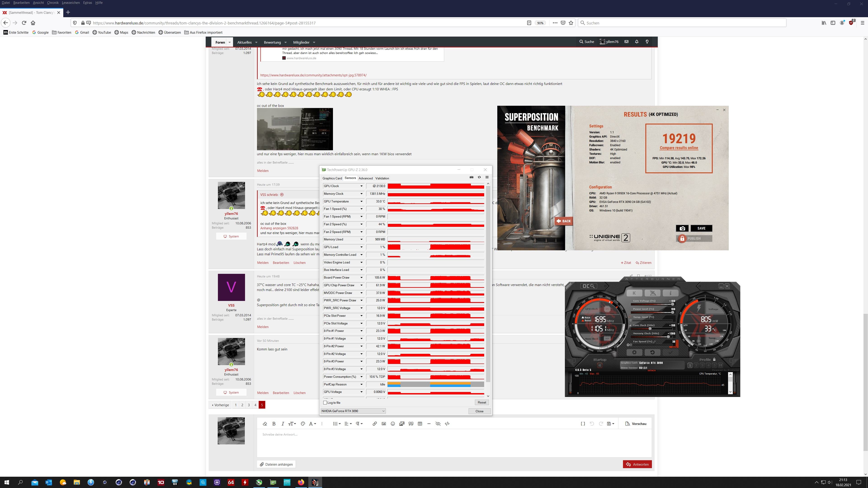
Task: Open NVIDIA GeForce RTX 3090 device dropdown
Action: [x=353, y=411]
